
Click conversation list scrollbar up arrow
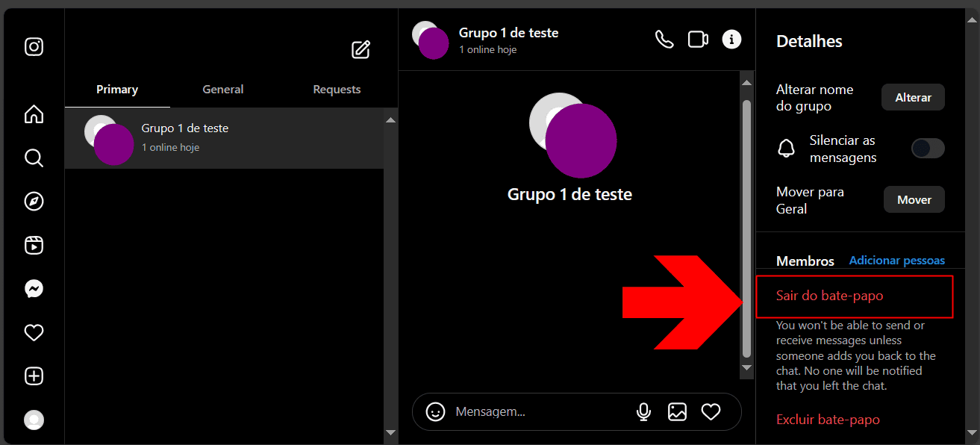coord(391,119)
